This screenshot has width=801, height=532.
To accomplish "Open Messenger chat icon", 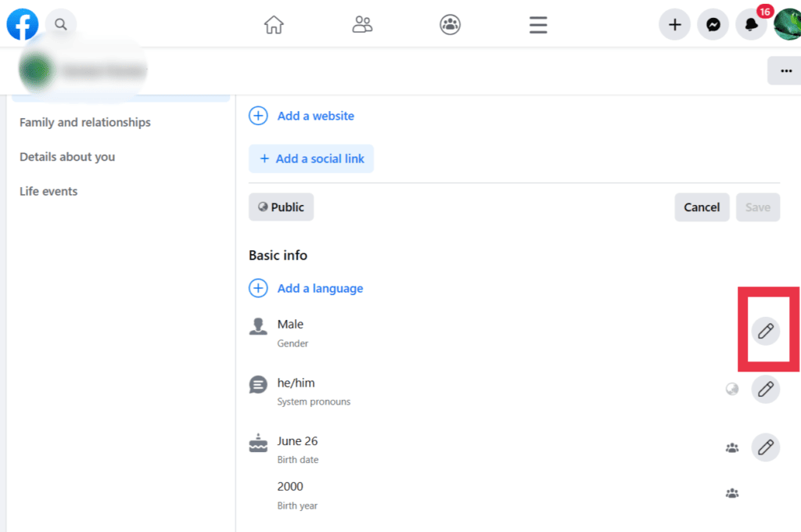I will pyautogui.click(x=713, y=24).
